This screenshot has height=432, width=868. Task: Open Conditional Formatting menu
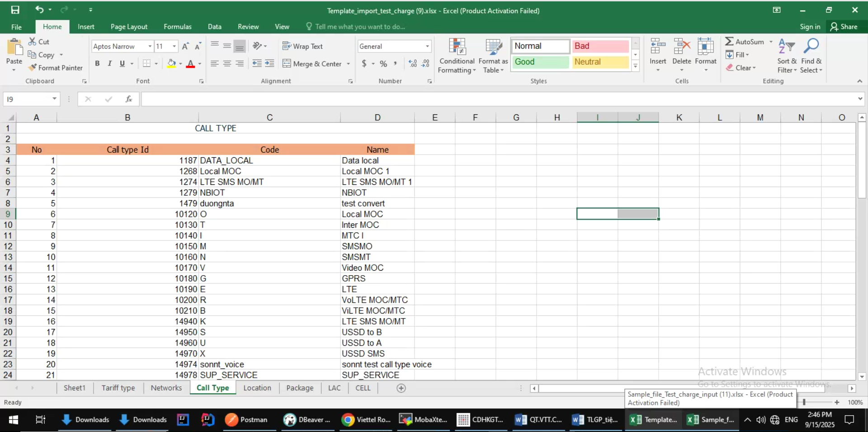(457, 56)
